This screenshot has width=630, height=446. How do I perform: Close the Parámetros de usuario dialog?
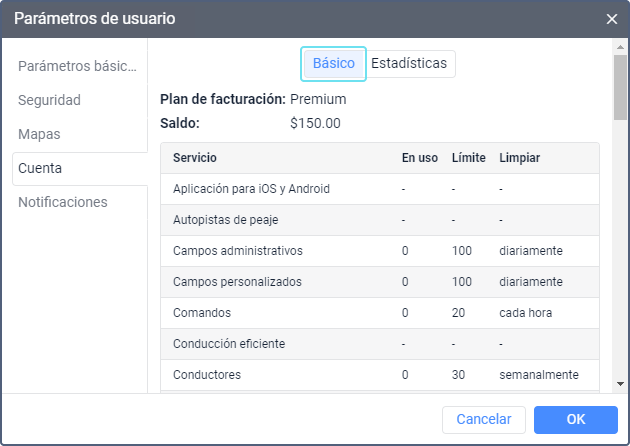612,19
